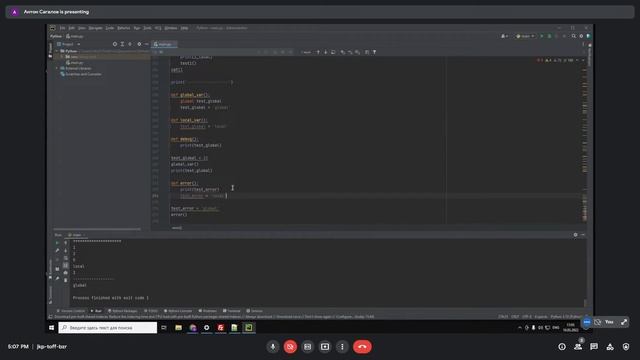Collapse the Python project root node
Image resolution: width=640 pixels, height=360 pixels.
[x=57, y=51]
